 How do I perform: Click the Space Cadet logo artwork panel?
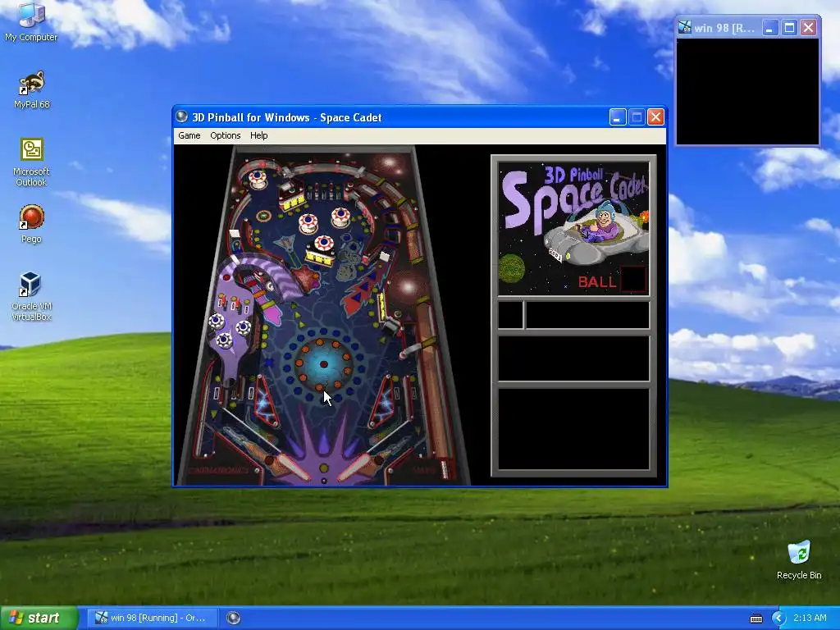tap(573, 228)
